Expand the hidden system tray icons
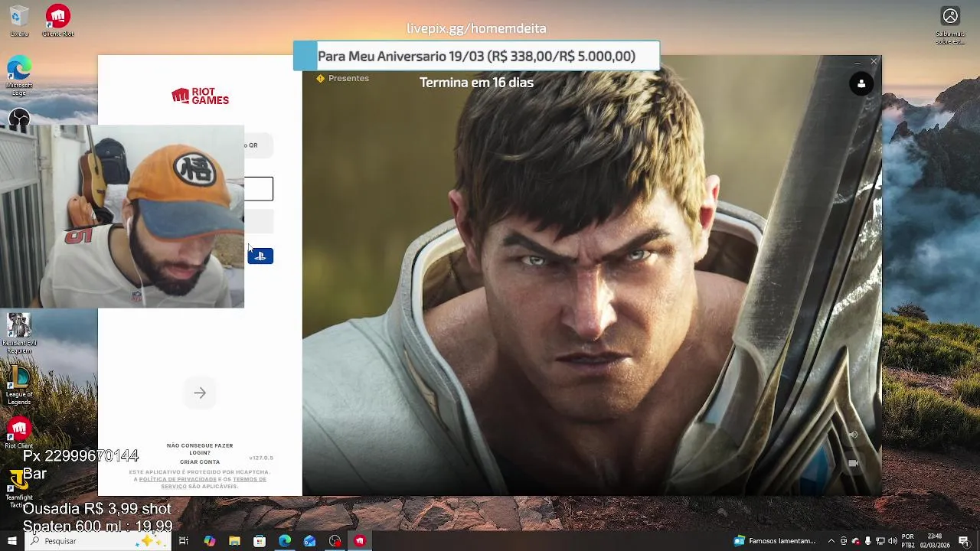 tap(831, 541)
